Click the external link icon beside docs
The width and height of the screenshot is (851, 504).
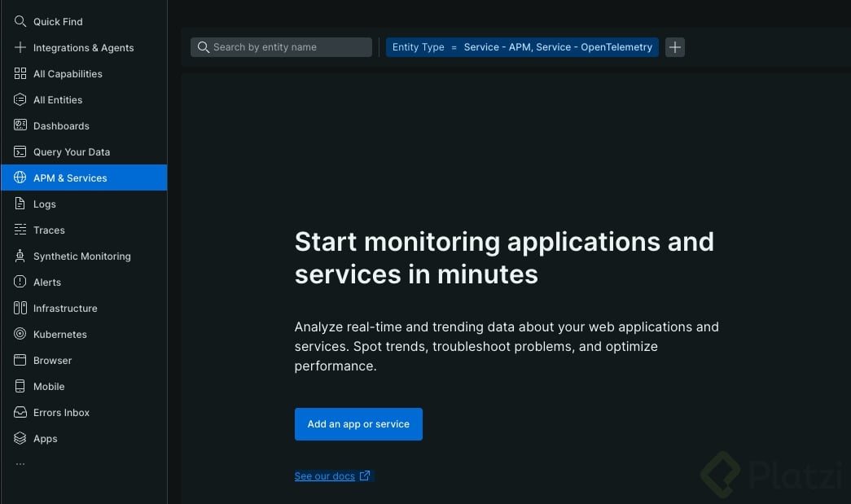(365, 476)
